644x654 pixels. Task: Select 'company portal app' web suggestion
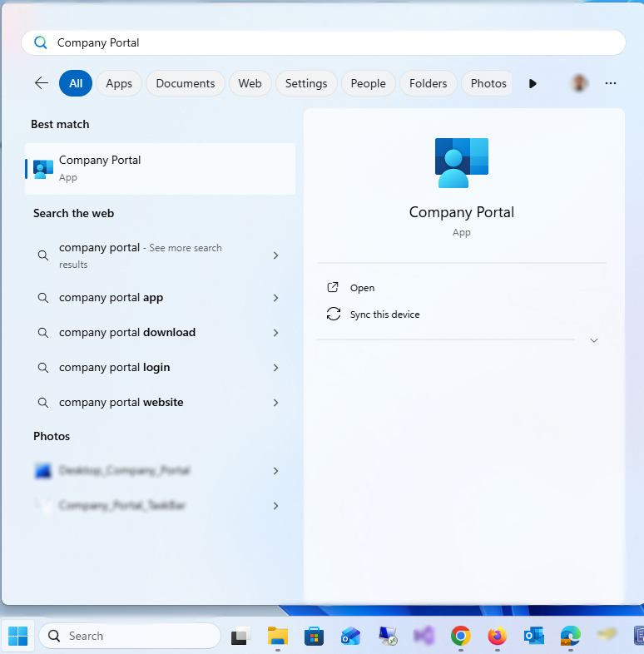(160, 298)
